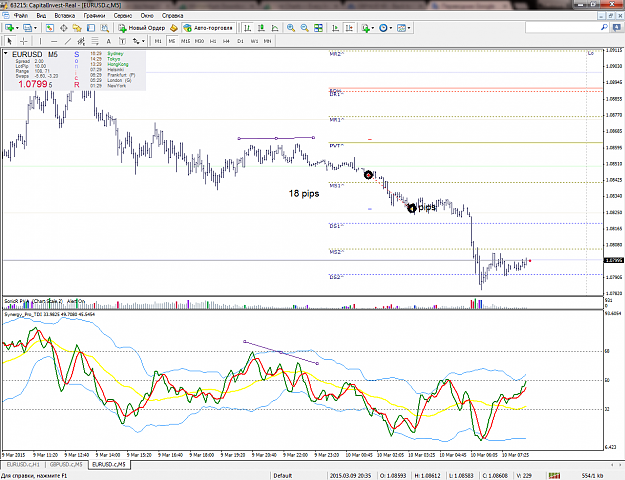Show the Navigator panel
Screen dimensions: 625x480
point(77,28)
